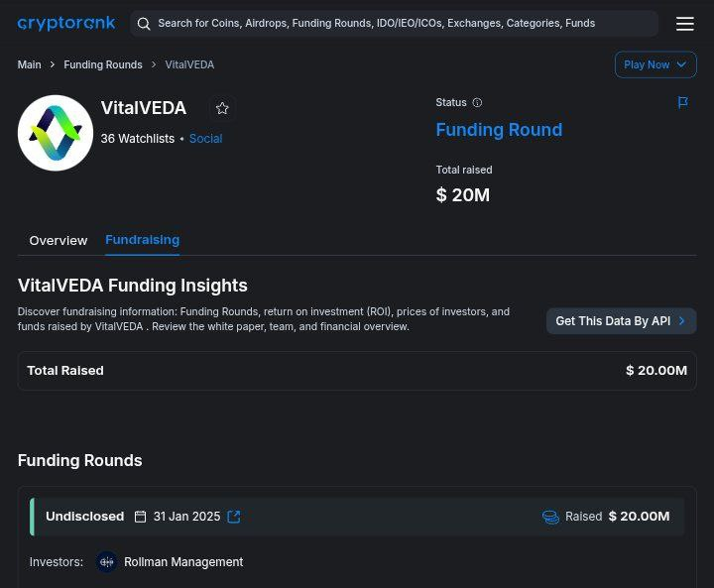Select the Undisclosed round label
Image resolution: width=714 pixels, height=588 pixels.
tap(84, 516)
